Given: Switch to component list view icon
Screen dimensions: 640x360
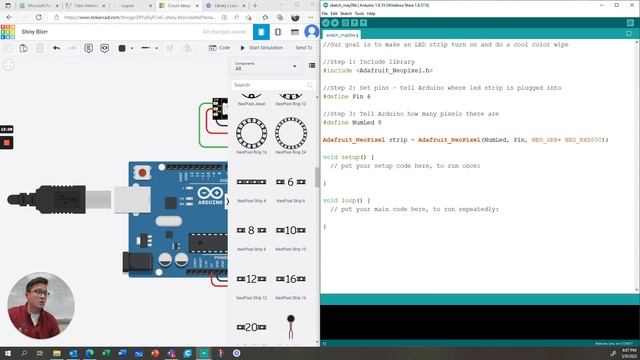Looking at the screenshot, I should 295,32.
